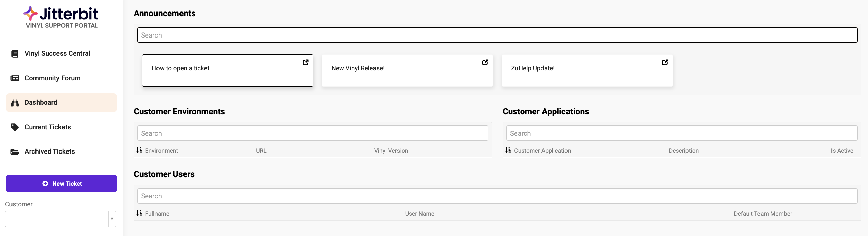Click the Dashboard binoculars icon
The width and height of the screenshot is (868, 236).
click(x=15, y=103)
